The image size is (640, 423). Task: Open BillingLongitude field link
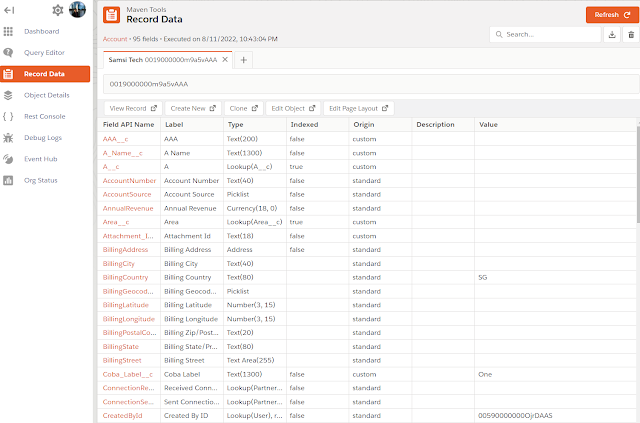tap(129, 319)
